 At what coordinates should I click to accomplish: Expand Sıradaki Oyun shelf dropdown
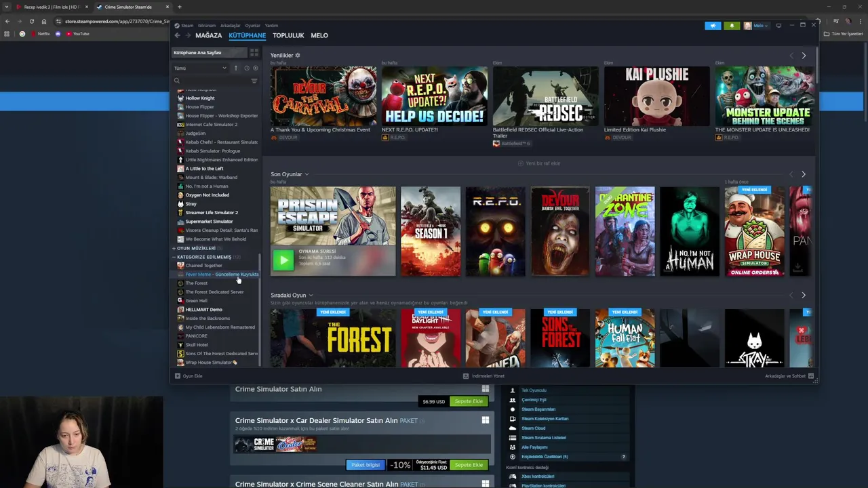tap(311, 296)
